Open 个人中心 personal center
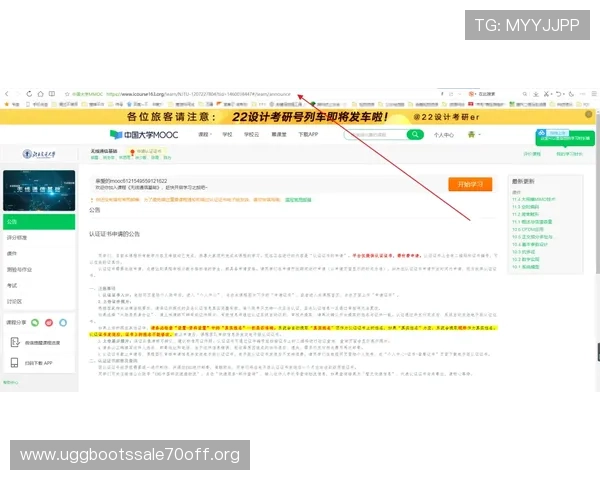The width and height of the screenshot is (600, 480). point(444,135)
